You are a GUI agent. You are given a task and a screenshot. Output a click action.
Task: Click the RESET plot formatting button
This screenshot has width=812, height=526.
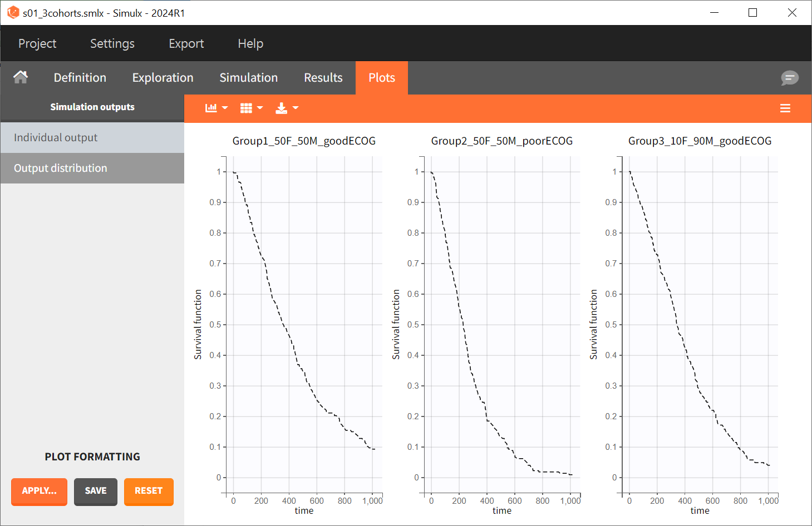tap(149, 491)
